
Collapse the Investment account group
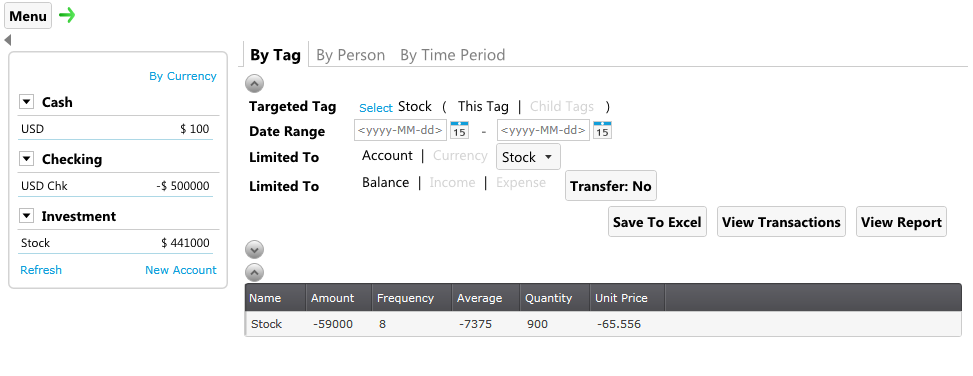(26, 217)
